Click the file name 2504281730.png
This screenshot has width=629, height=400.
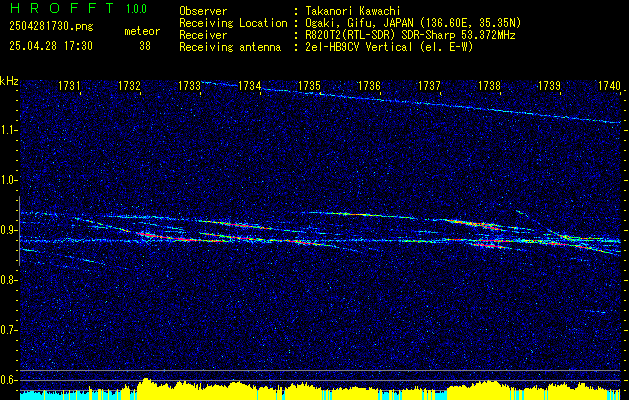tap(51, 27)
